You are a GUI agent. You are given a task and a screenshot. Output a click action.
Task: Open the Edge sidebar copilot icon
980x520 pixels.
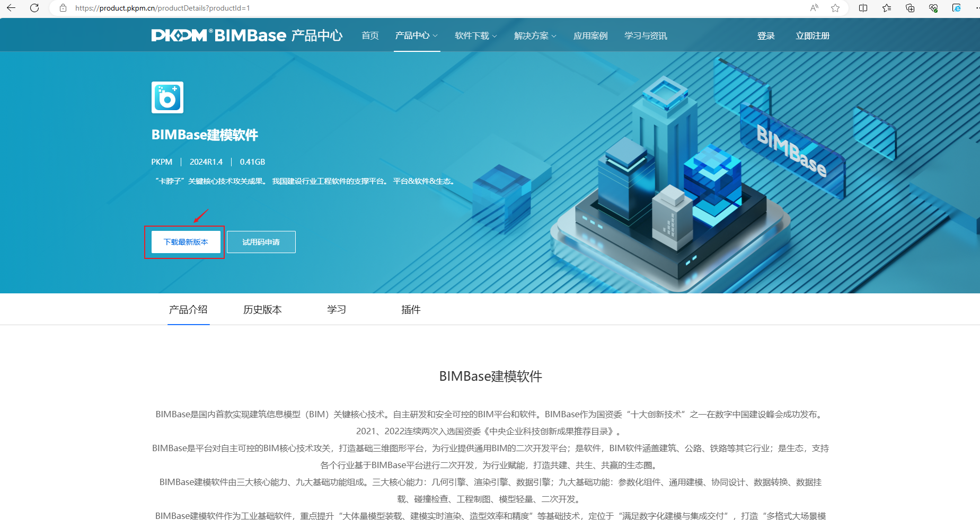pos(957,8)
